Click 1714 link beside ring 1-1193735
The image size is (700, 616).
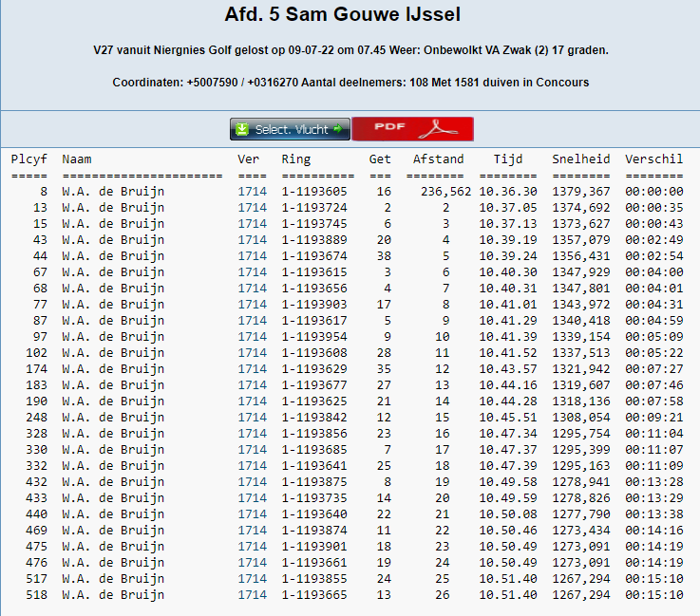coord(252,498)
